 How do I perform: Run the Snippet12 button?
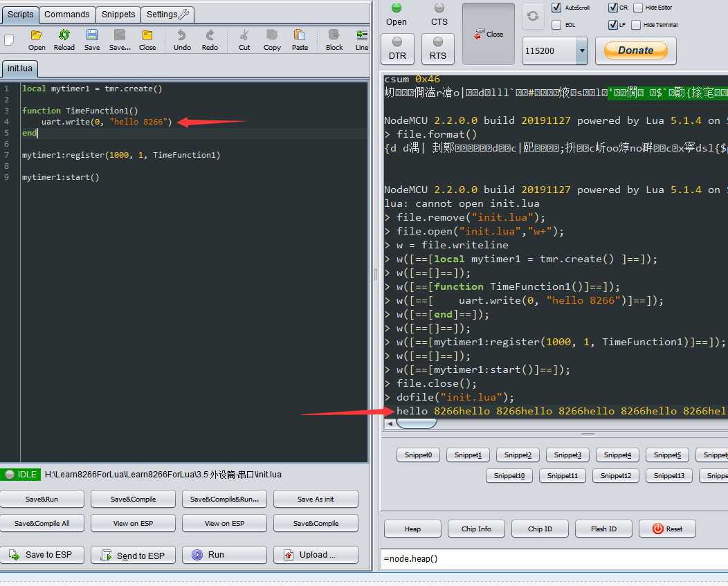point(616,475)
